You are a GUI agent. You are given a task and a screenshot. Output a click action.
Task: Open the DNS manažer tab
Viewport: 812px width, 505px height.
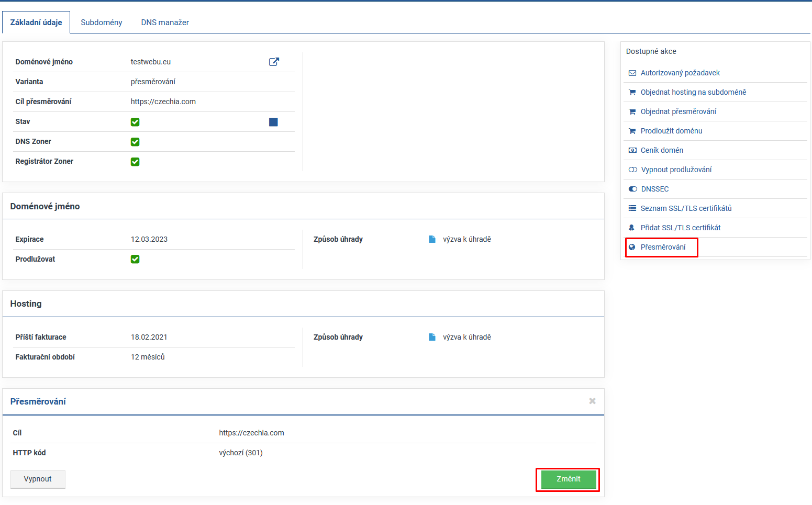click(165, 23)
